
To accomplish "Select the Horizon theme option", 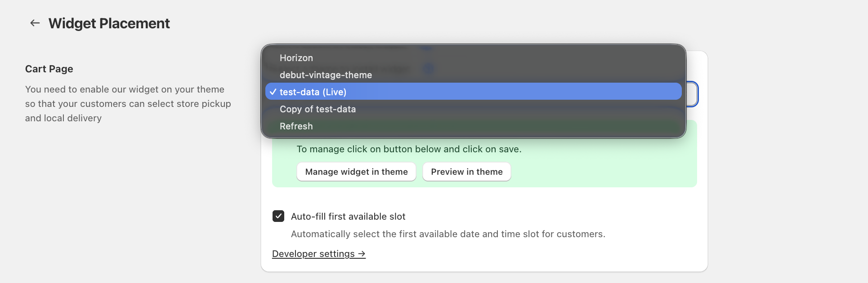I will [x=474, y=58].
